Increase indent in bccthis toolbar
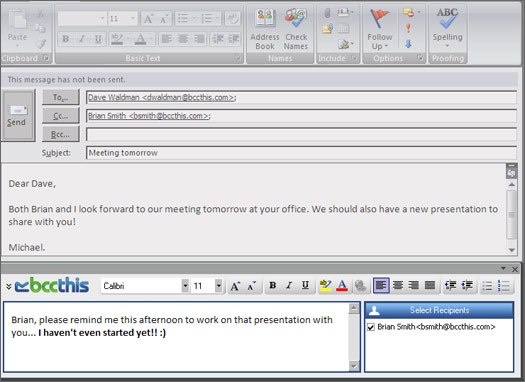Image resolution: width=525 pixels, height=382 pixels. point(467,285)
